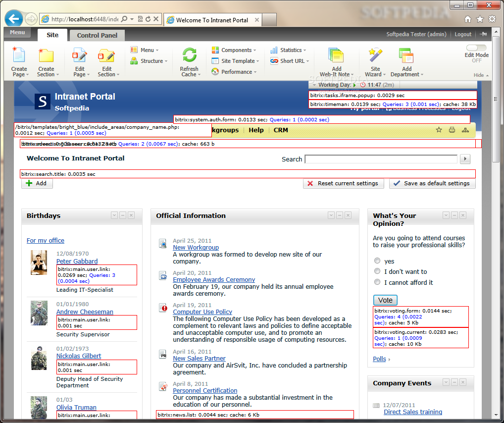Expand the Create Page dropdown arrow

click(27, 75)
